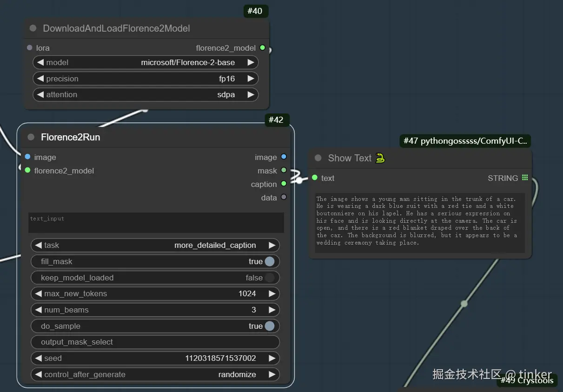Viewport: 563px width, 392px height.
Task: Decrease num_beams with the left arrow
Action: coord(38,310)
